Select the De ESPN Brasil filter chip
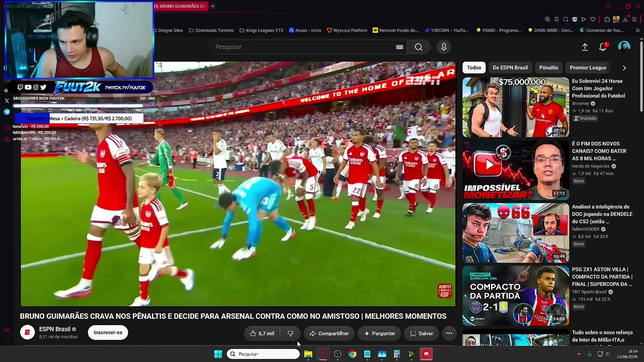The height and width of the screenshot is (362, 644). click(510, 68)
